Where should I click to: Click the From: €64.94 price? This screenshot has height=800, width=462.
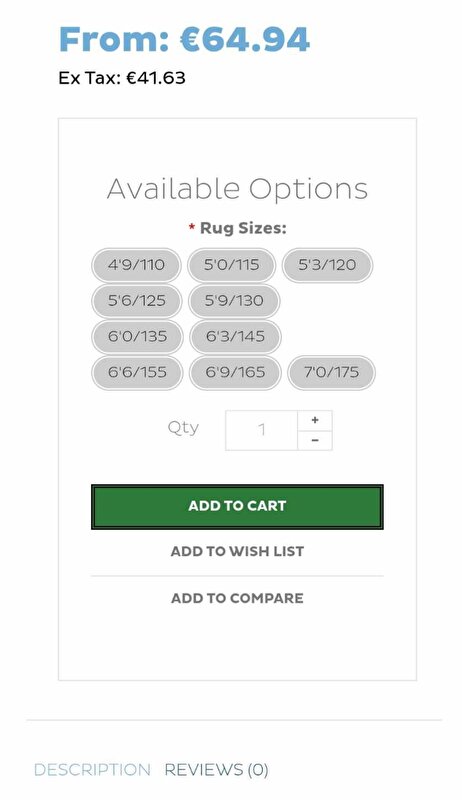(x=184, y=39)
